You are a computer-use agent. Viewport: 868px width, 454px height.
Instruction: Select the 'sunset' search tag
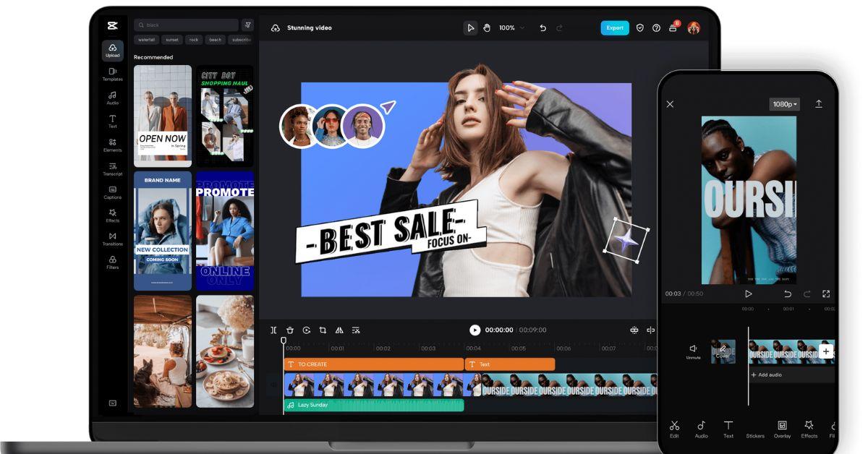172,40
